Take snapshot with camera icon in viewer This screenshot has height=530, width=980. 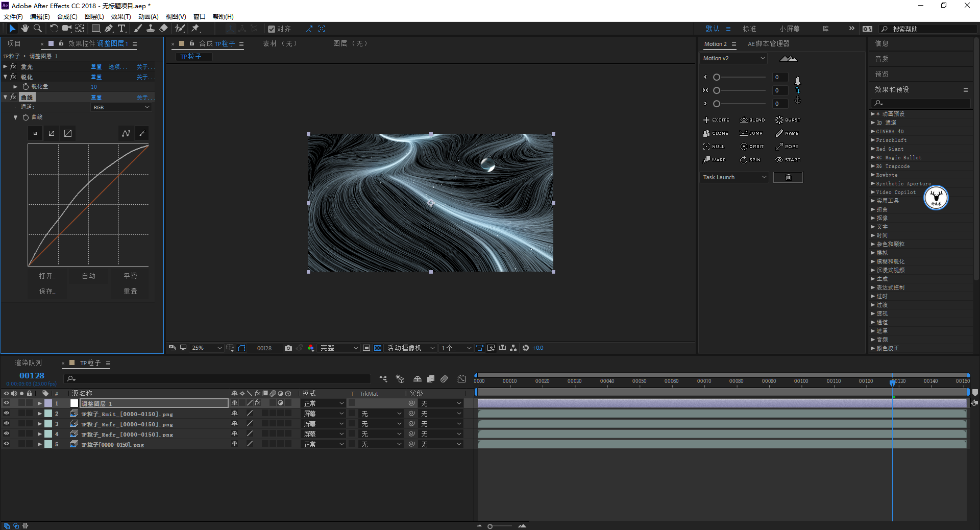click(x=288, y=348)
